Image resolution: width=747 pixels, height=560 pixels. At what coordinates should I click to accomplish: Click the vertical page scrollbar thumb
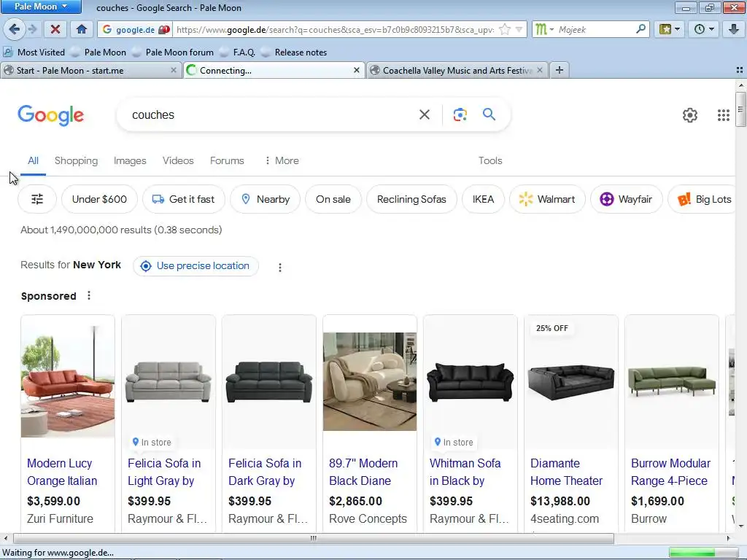click(x=740, y=109)
